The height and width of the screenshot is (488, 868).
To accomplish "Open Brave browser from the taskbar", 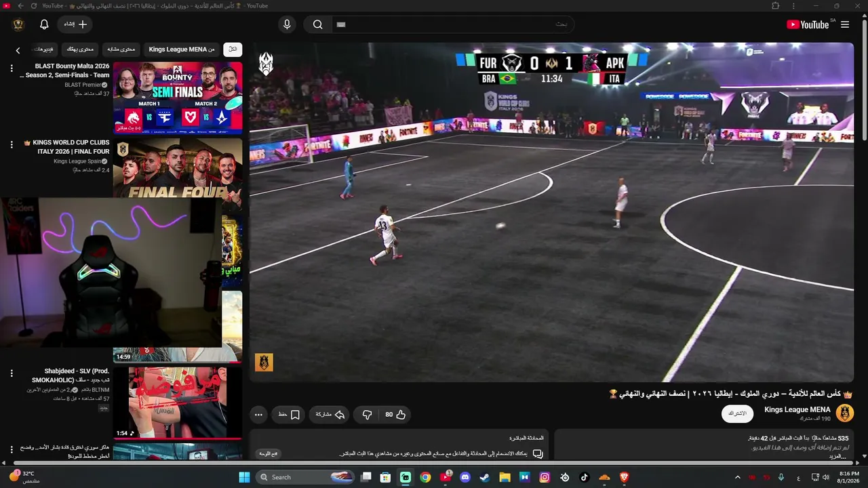I will pos(625,477).
